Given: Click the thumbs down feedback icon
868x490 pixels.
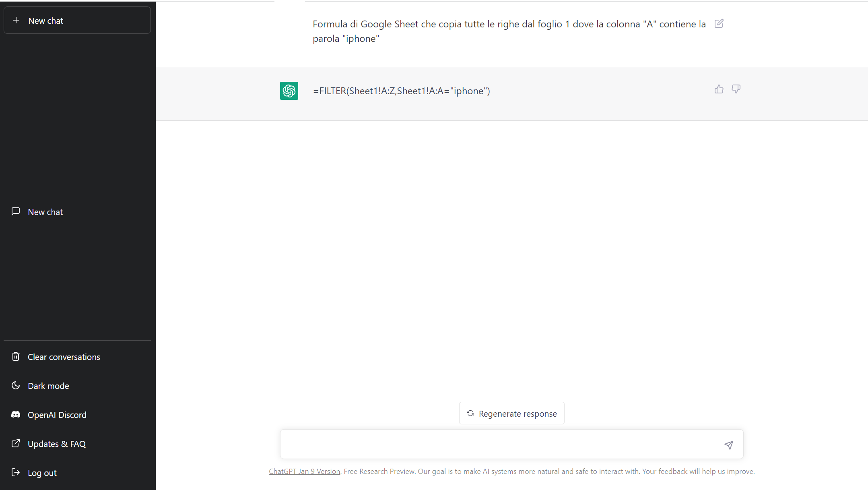Looking at the screenshot, I should pyautogui.click(x=736, y=89).
